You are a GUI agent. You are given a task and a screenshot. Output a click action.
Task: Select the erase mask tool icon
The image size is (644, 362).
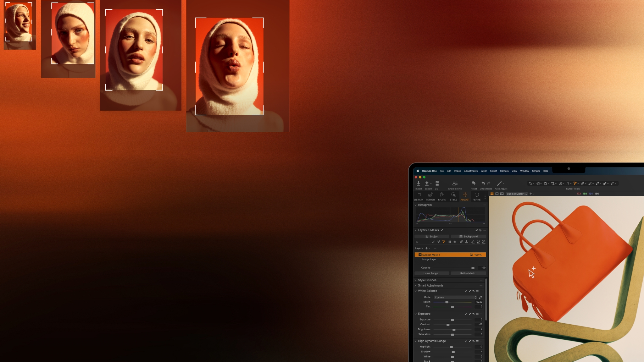click(x=473, y=242)
